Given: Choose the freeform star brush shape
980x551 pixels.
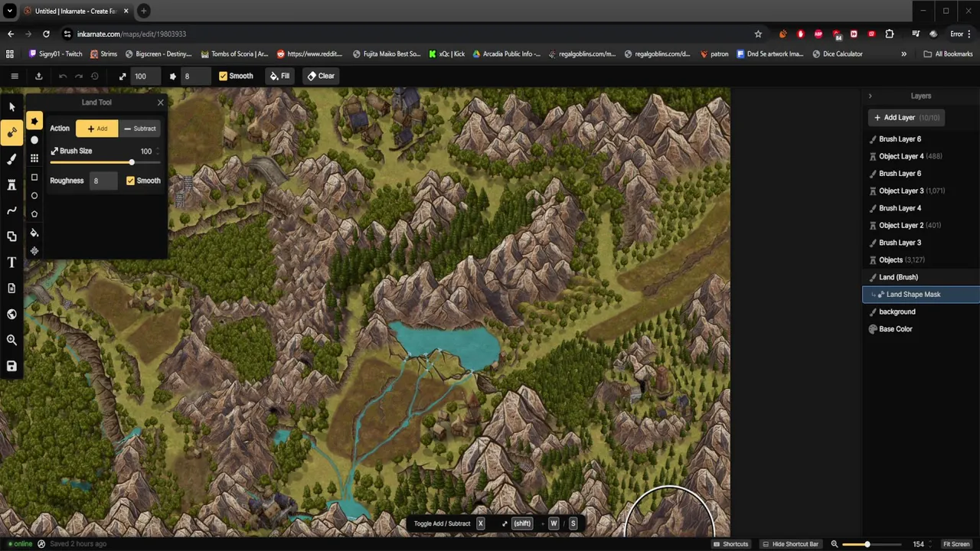Looking at the screenshot, I should click(34, 122).
